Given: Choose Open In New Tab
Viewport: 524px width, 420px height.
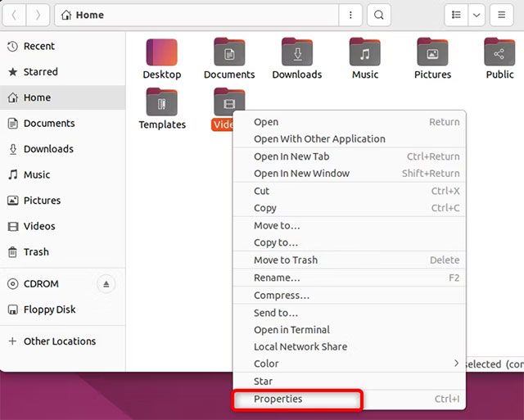Looking at the screenshot, I should tap(350, 156).
